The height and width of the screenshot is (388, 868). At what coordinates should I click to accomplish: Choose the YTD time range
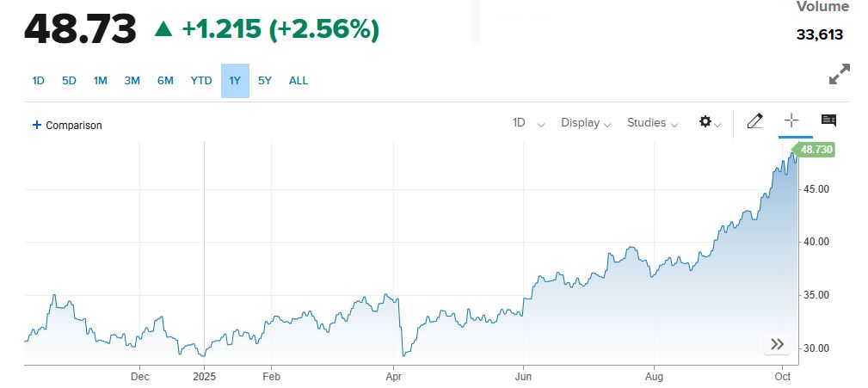pos(201,81)
